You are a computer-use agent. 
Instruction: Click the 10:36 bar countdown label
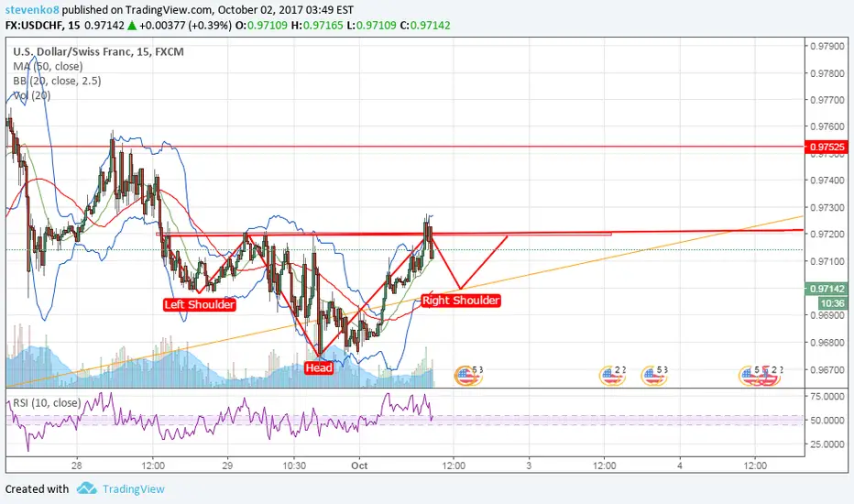click(832, 303)
